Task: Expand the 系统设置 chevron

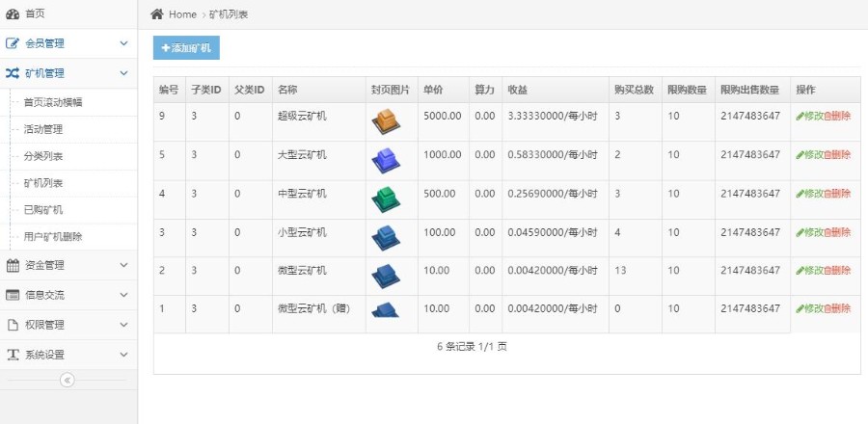Action: pos(123,355)
